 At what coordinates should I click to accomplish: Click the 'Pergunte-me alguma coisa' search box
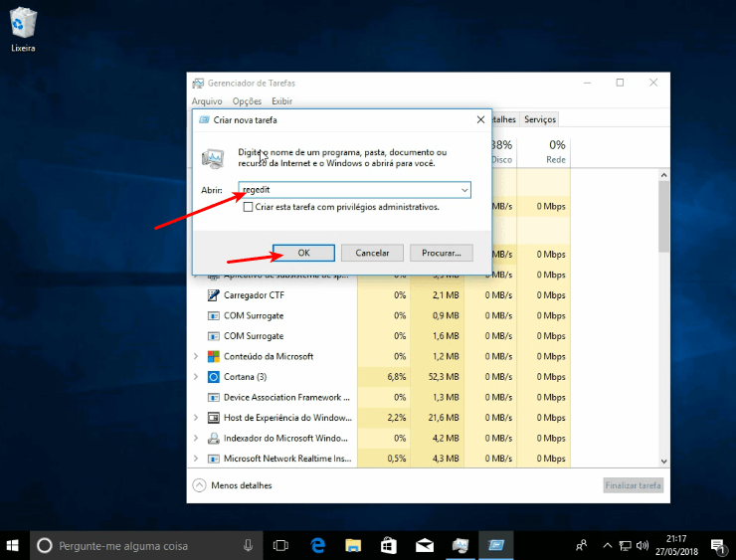click(146, 545)
